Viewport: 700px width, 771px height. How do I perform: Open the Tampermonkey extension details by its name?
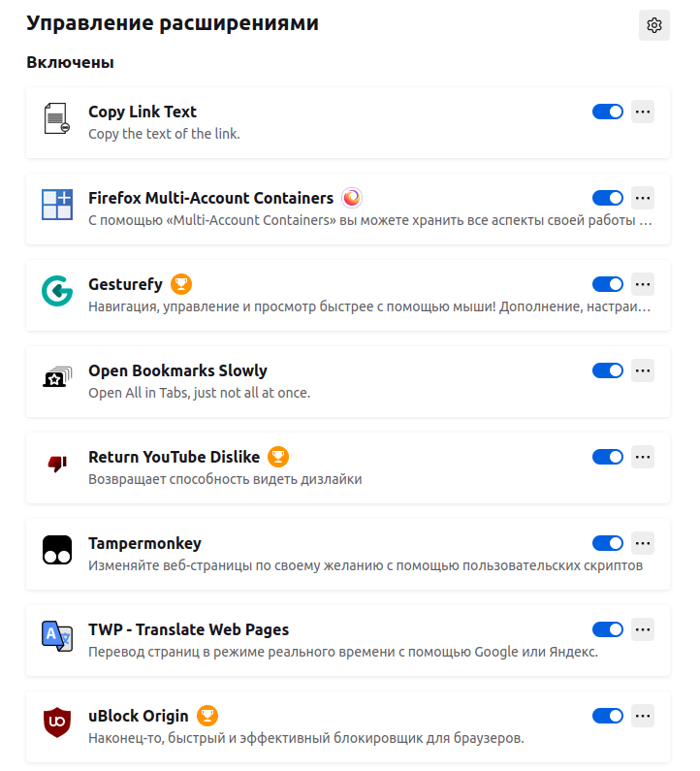tap(145, 543)
